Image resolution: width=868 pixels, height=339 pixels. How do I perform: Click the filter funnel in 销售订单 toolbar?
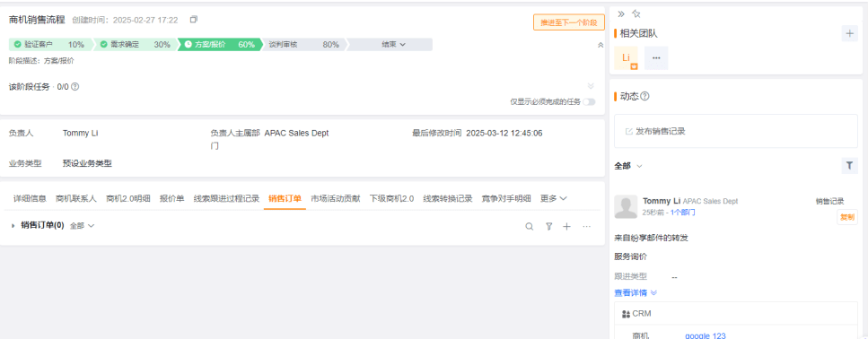[549, 226]
